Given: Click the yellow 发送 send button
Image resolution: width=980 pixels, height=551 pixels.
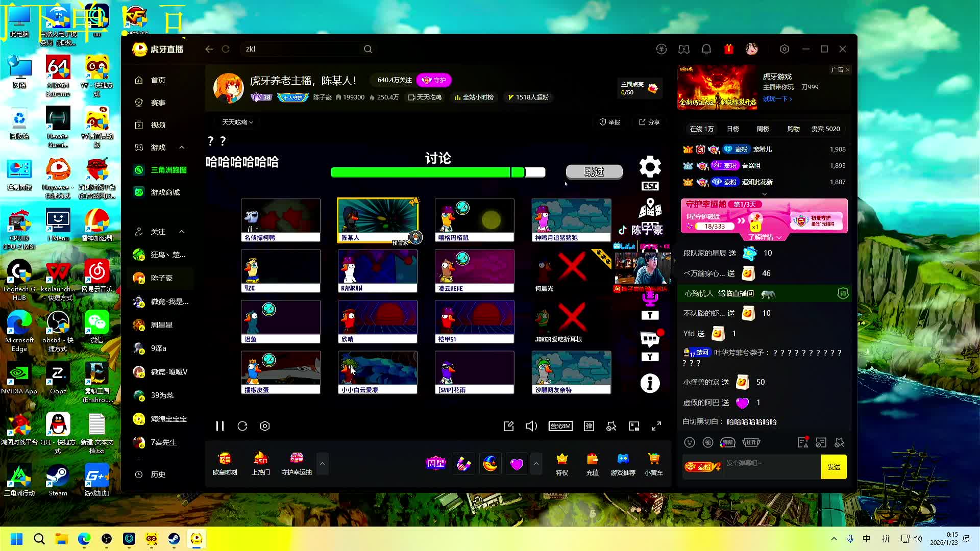Looking at the screenshot, I should [x=834, y=467].
